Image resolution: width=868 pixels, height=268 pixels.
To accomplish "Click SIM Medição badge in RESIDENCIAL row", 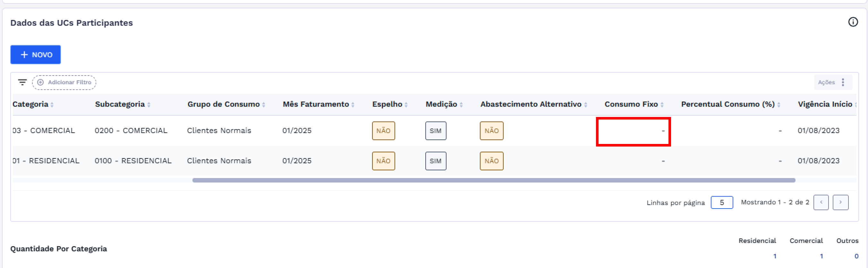I will tap(435, 161).
